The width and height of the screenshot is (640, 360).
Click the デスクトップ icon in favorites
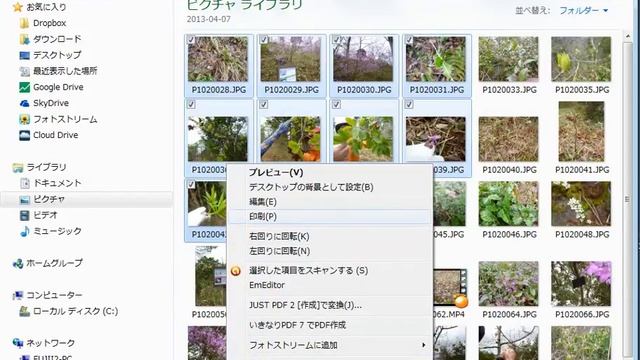pos(24,55)
